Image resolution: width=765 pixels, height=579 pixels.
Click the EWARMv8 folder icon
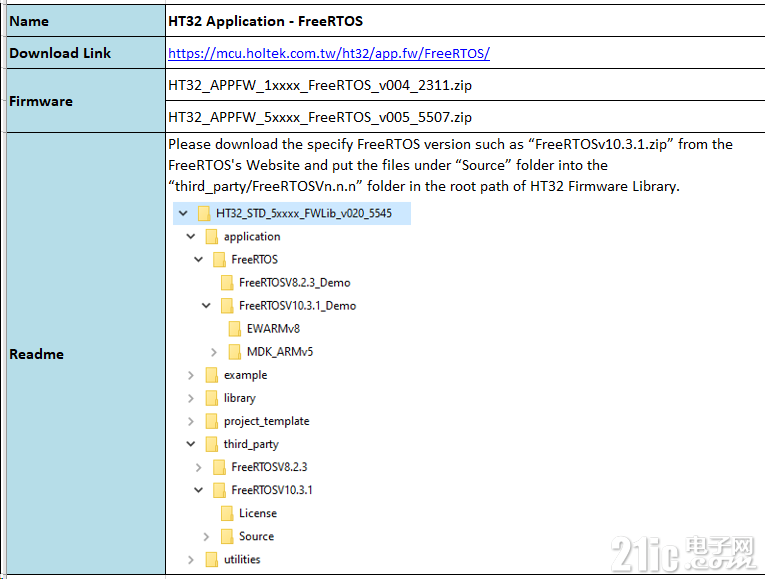click(x=235, y=329)
